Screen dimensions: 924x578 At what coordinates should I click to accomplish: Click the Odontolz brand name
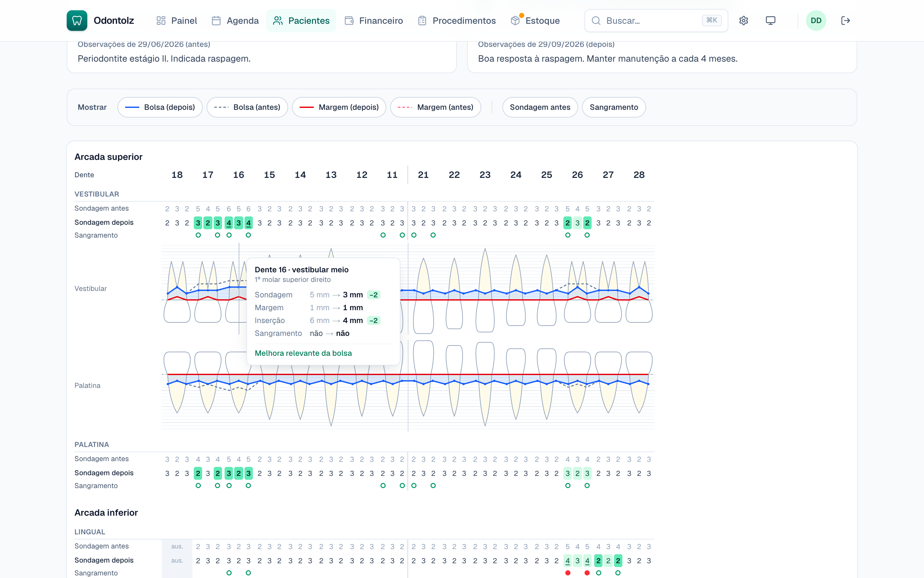click(x=114, y=20)
